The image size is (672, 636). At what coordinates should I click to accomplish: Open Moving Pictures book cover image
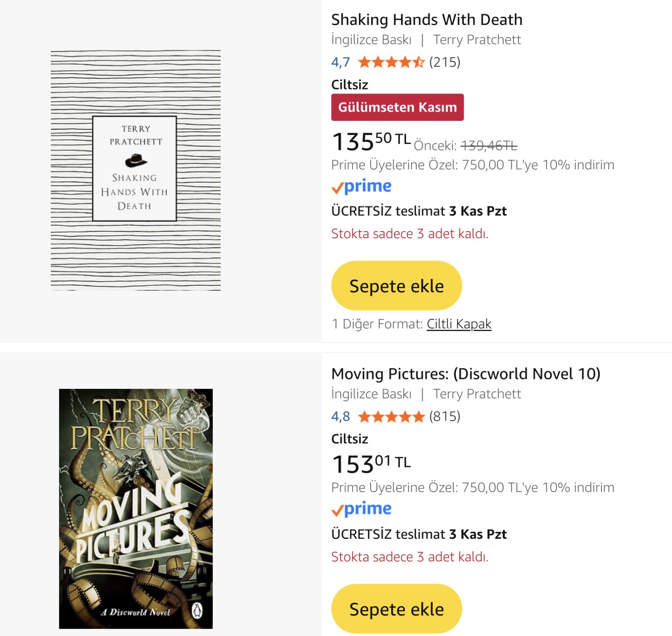click(136, 508)
